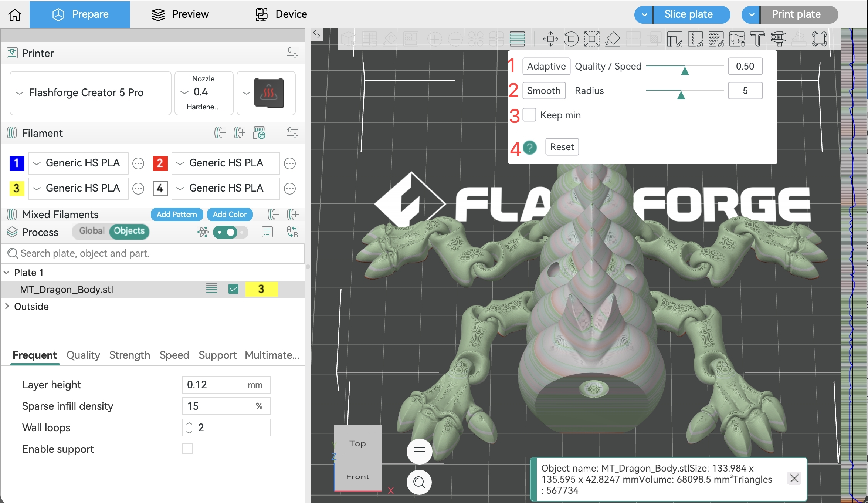This screenshot has width=868, height=503.
Task: Switch to the Preview tab
Action: point(180,14)
